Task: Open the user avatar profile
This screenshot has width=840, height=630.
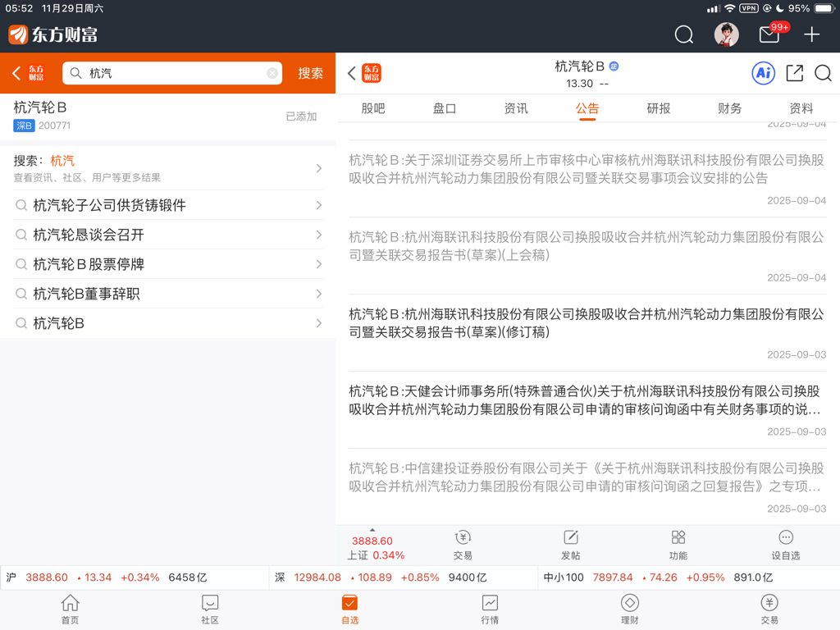Action: click(727, 34)
